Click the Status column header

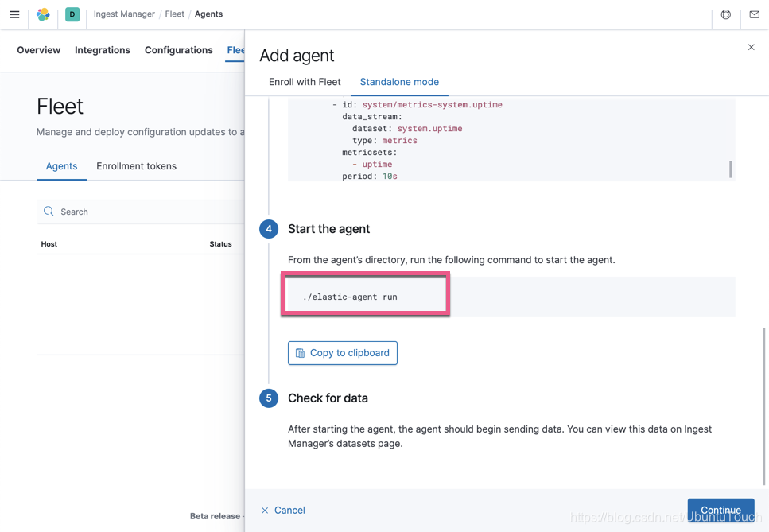coord(221,243)
